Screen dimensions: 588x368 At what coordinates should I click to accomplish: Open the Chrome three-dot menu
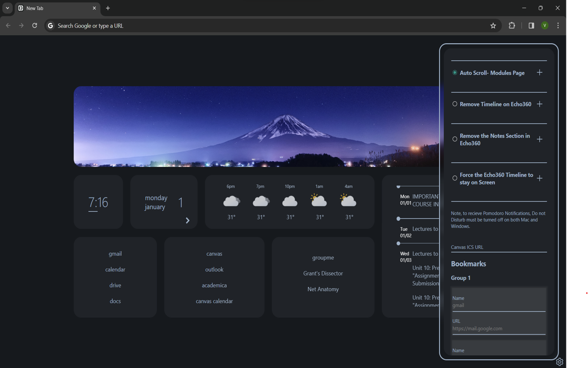[x=558, y=26]
